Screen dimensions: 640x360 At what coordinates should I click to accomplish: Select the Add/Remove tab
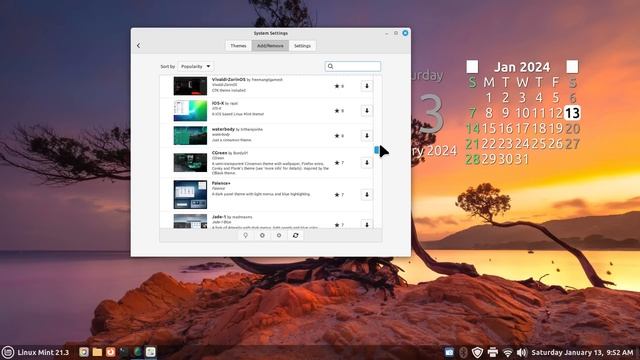coord(270,46)
